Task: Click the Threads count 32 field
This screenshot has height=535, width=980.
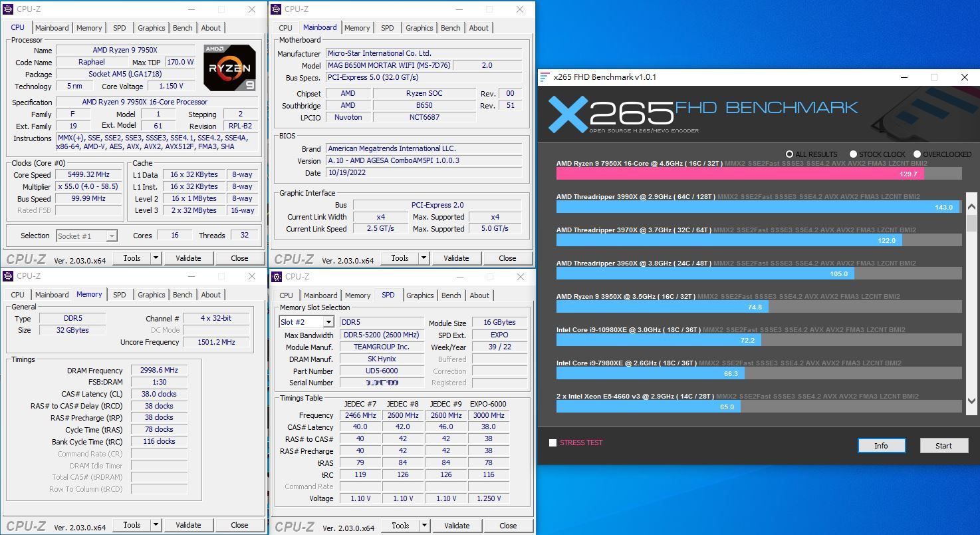Action: [x=245, y=235]
